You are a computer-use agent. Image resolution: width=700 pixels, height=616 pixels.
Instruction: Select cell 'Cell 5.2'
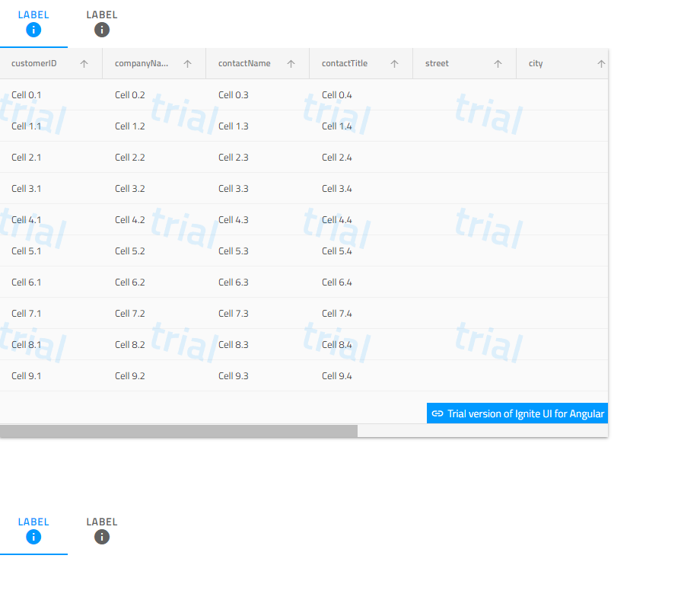(154, 251)
